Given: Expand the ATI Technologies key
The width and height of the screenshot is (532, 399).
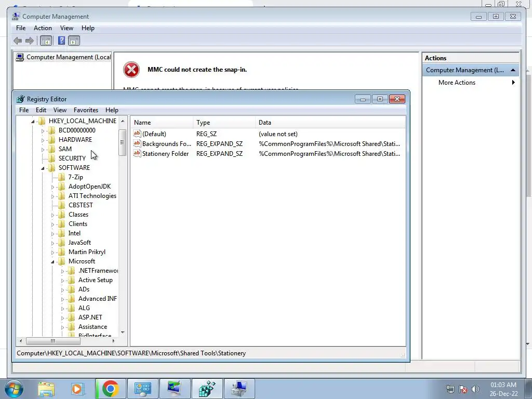Looking at the screenshot, I should click(x=52, y=196).
